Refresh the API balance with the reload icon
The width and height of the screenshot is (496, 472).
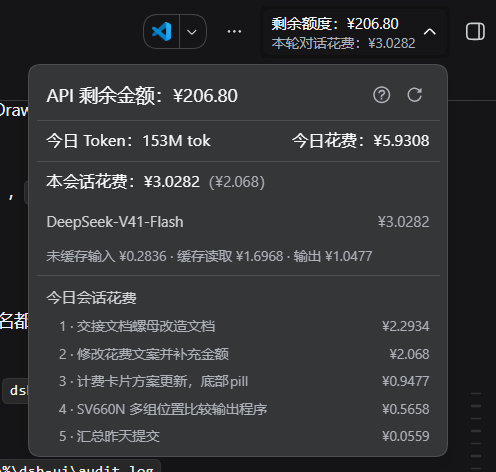(415, 95)
